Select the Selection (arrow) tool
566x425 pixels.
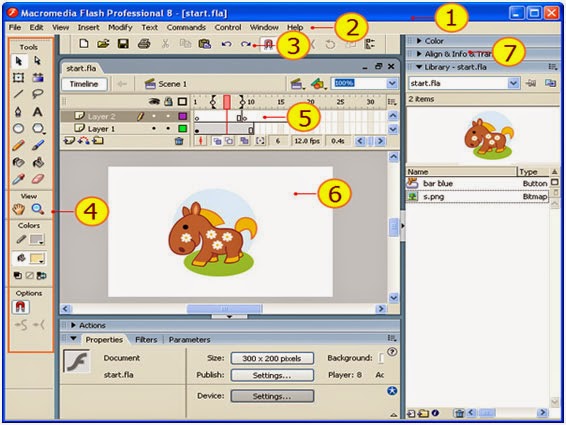tap(18, 61)
